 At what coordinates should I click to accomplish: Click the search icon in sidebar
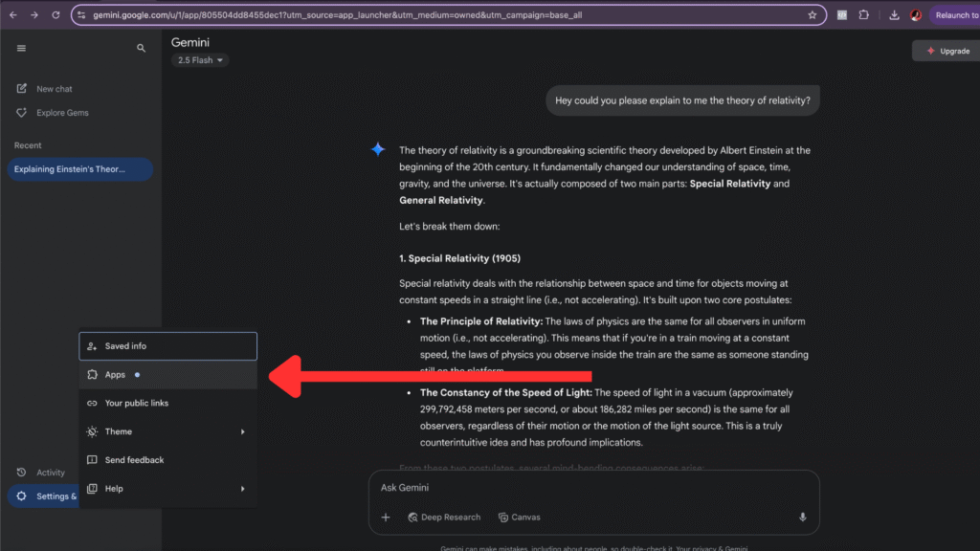(x=142, y=48)
